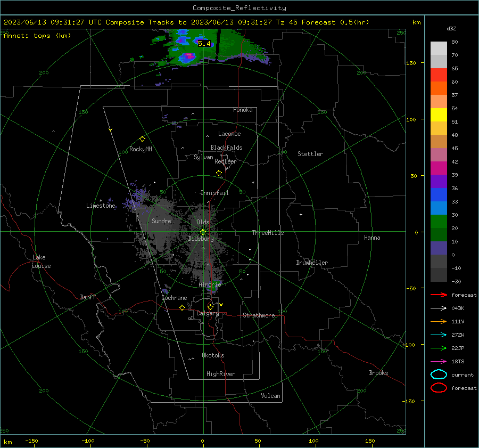The image size is (479, 448).
Task: Click the Airdrie city label
Action: point(210,284)
